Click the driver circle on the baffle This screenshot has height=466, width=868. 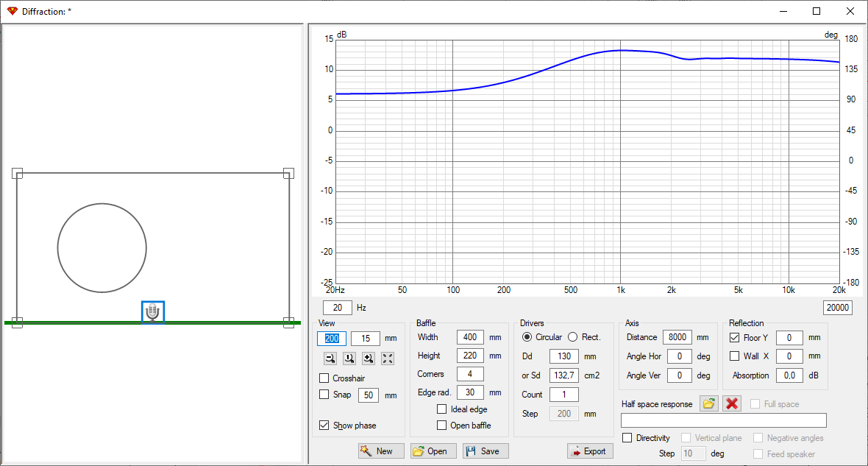point(102,247)
